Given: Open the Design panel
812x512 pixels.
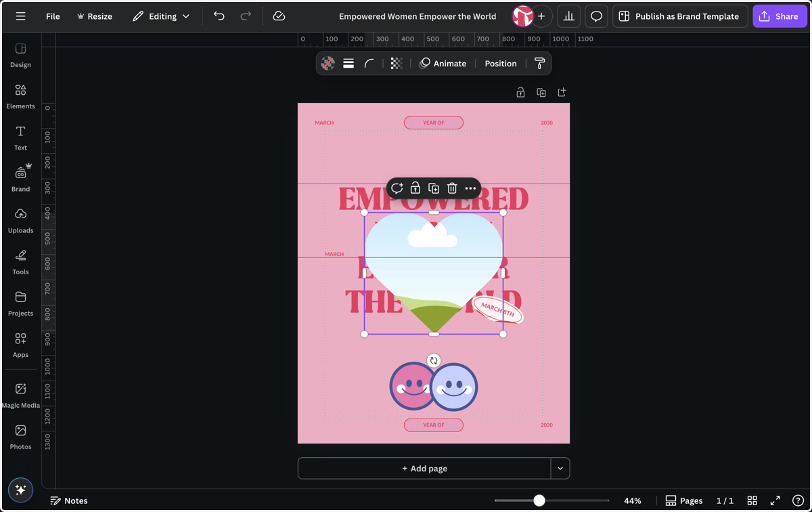Looking at the screenshot, I should click(x=20, y=55).
